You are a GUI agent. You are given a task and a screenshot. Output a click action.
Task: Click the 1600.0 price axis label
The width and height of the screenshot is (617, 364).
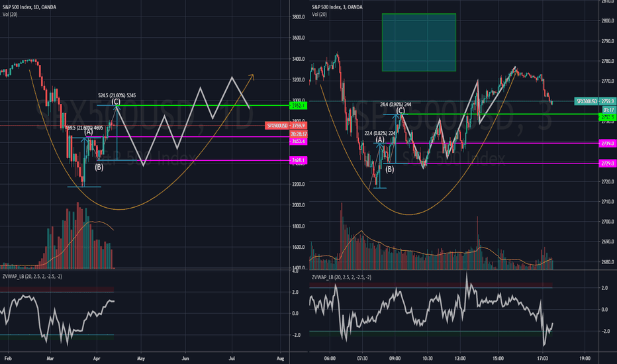[x=299, y=247]
